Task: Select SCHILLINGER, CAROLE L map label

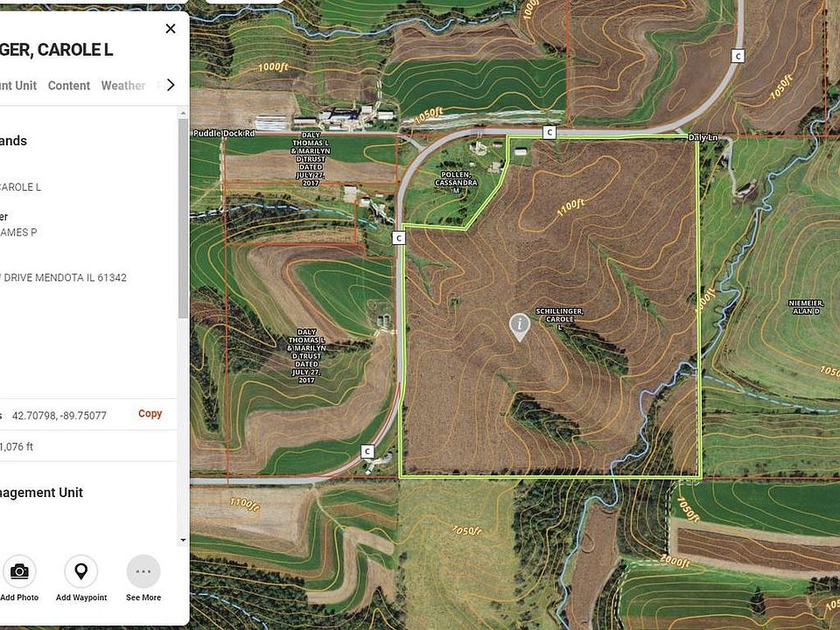Action: click(559, 319)
